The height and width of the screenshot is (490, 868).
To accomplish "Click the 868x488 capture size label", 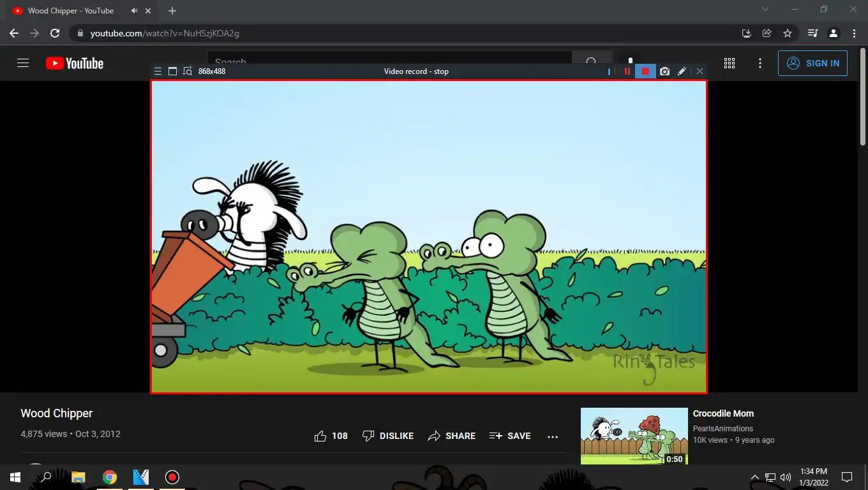I will [x=212, y=71].
